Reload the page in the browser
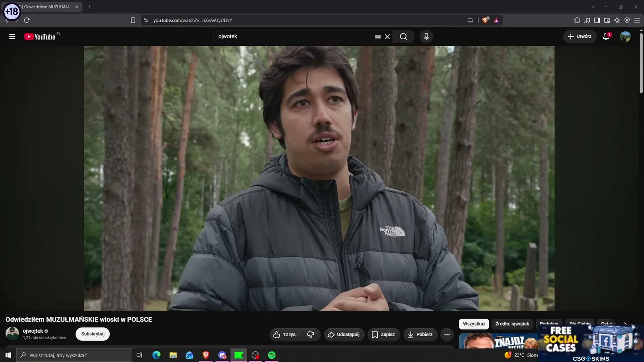 tap(27, 20)
